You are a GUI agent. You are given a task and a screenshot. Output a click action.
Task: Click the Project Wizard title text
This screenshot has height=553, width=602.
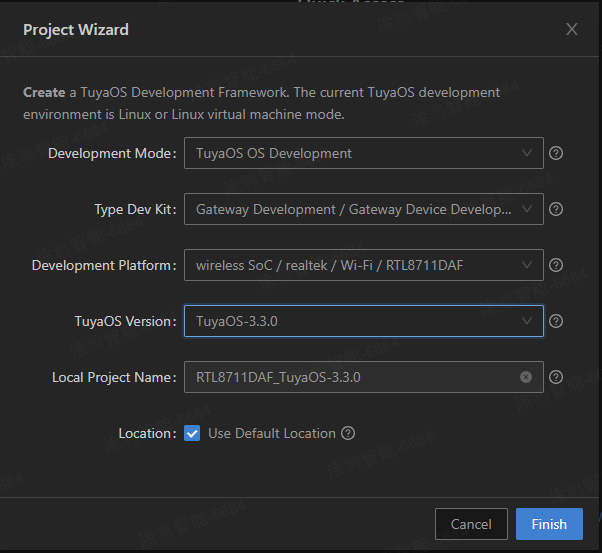[76, 30]
